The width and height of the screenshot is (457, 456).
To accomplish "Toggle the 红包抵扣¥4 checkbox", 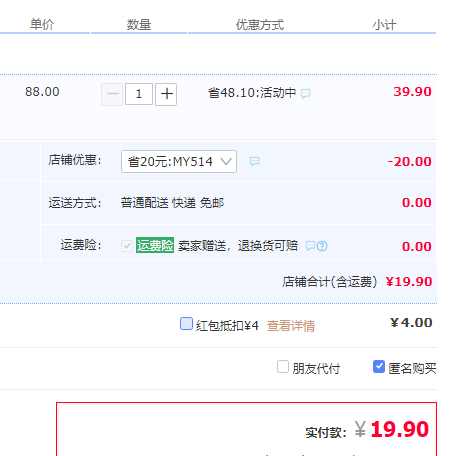I will (x=186, y=324).
